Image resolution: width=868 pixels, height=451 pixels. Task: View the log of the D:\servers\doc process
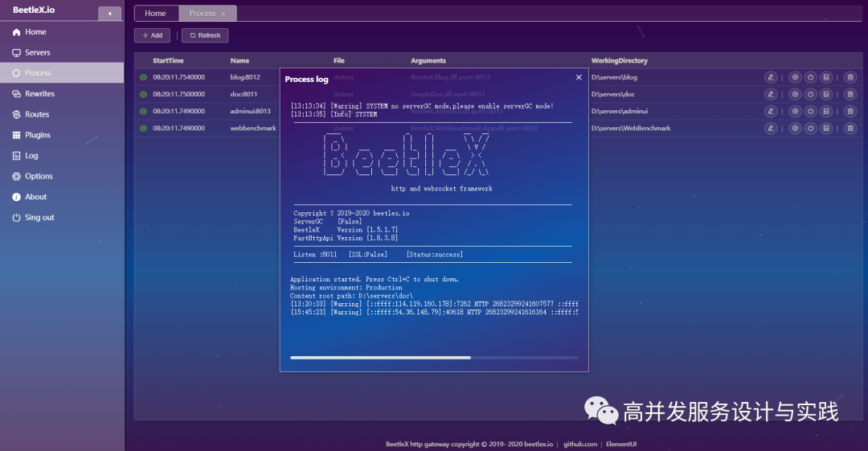pyautogui.click(x=826, y=94)
